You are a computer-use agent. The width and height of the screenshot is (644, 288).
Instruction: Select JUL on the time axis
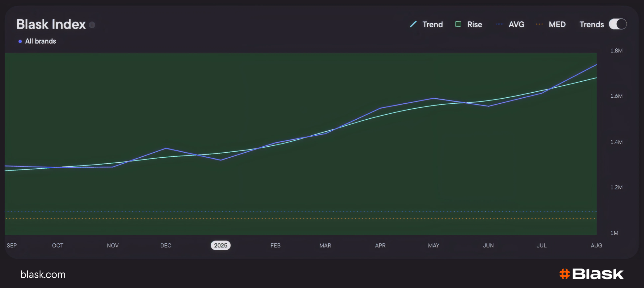(541, 245)
